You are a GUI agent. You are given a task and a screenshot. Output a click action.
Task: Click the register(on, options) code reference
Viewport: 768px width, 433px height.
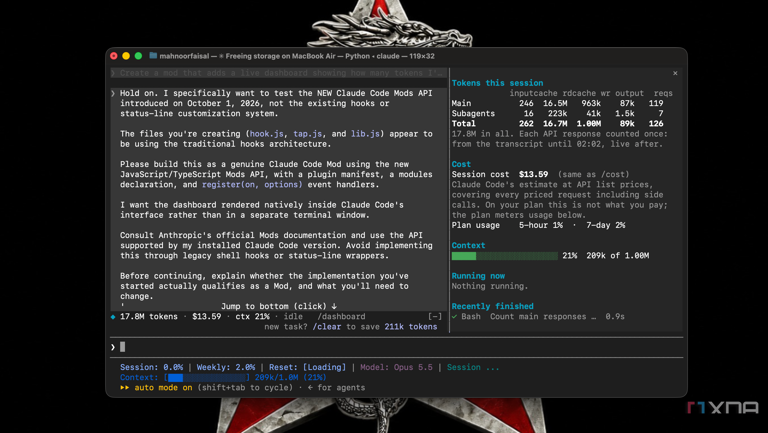(x=252, y=185)
